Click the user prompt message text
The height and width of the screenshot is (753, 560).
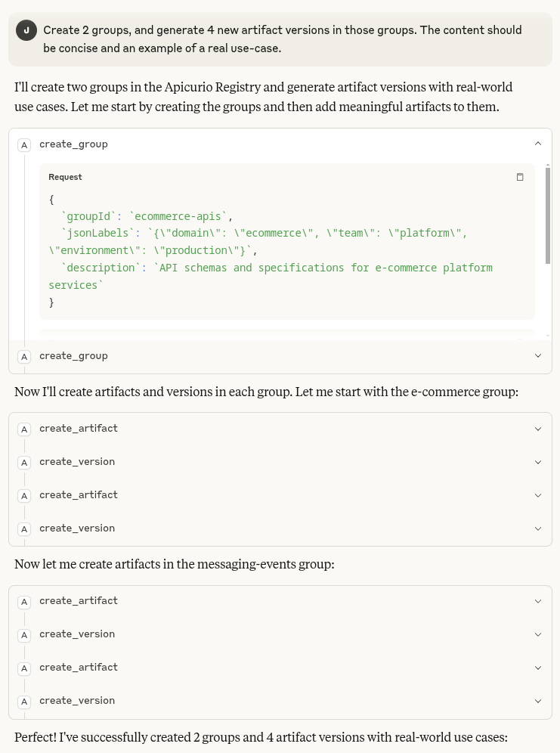coord(282,39)
